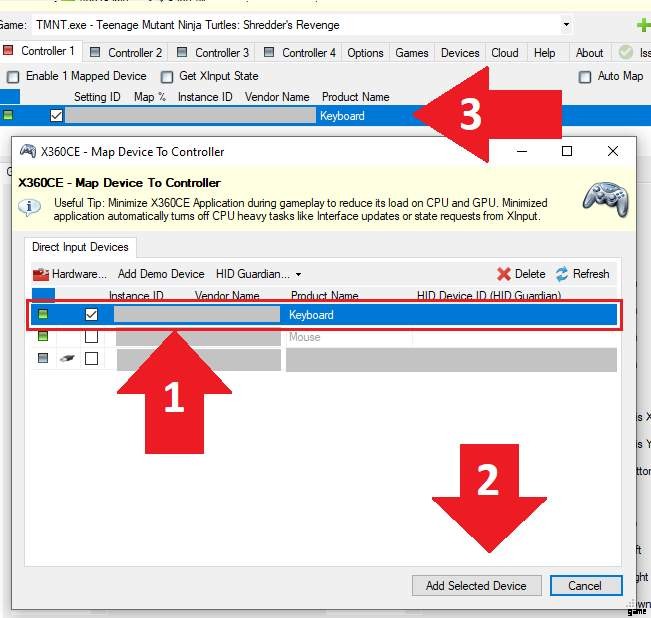Open the Games tab
Viewport: 651px width, 618px height.
[411, 53]
